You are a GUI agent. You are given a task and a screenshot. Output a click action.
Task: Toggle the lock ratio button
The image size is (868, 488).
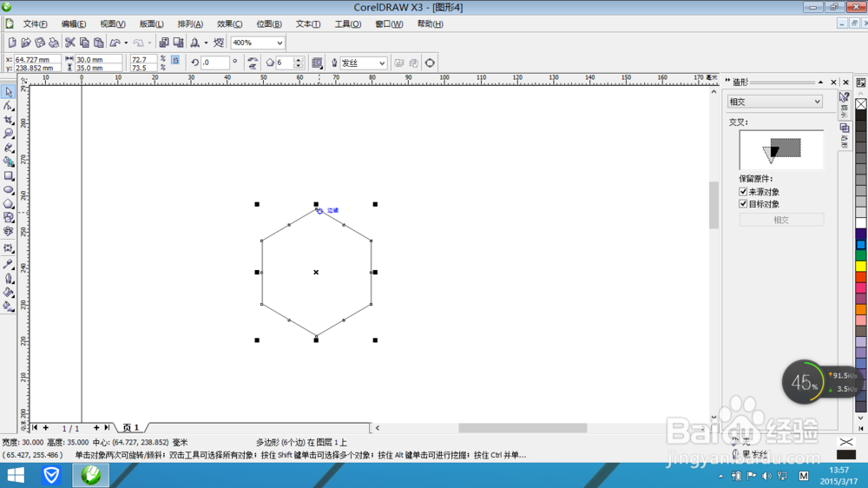pos(175,60)
